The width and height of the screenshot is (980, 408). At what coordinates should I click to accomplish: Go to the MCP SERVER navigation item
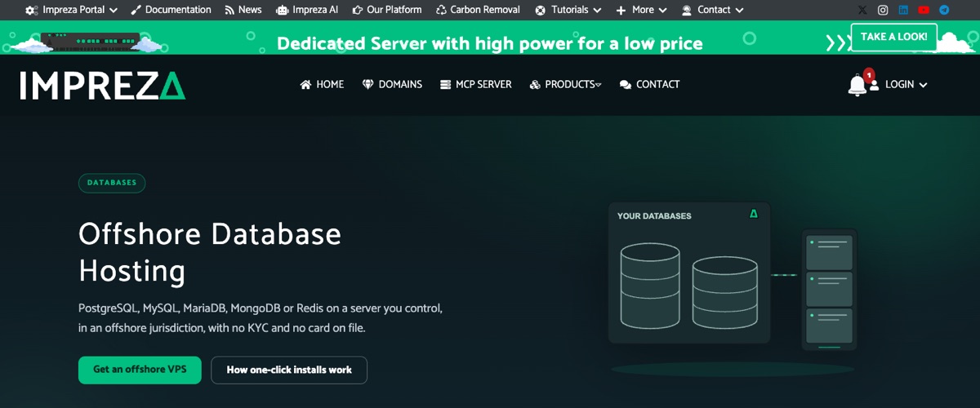click(x=476, y=84)
